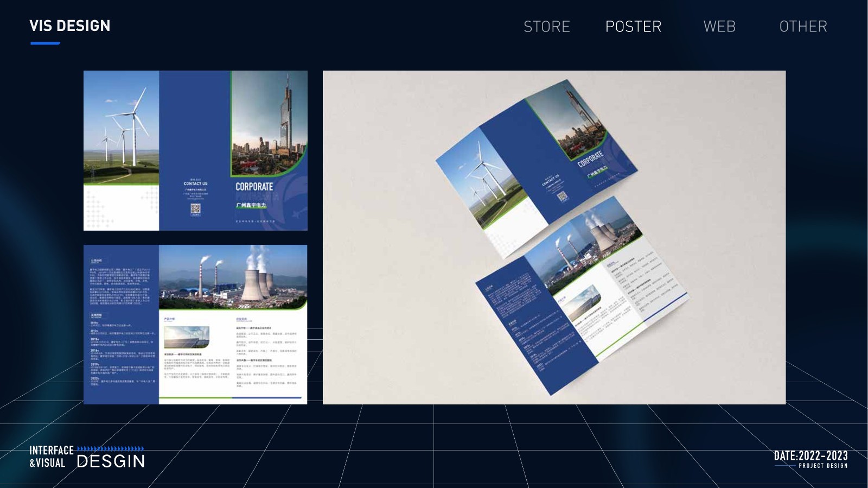Click the solar panel image on the inner spread
868x488 pixels.
pos(186,337)
